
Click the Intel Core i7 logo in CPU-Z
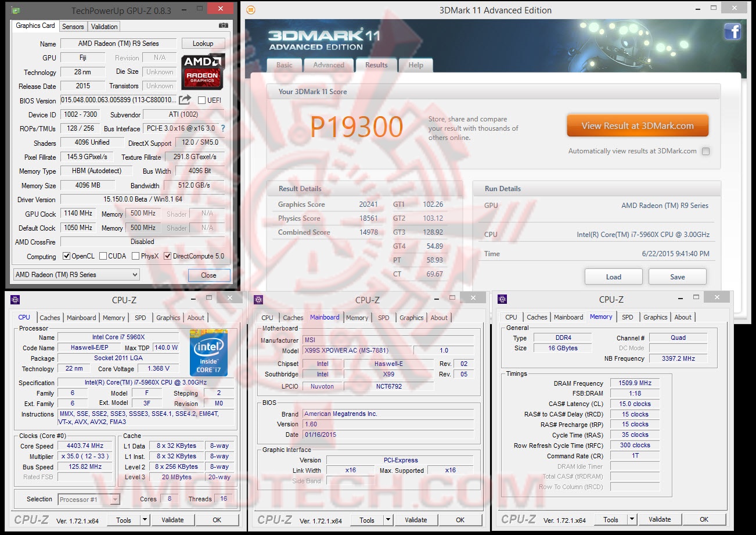point(208,353)
